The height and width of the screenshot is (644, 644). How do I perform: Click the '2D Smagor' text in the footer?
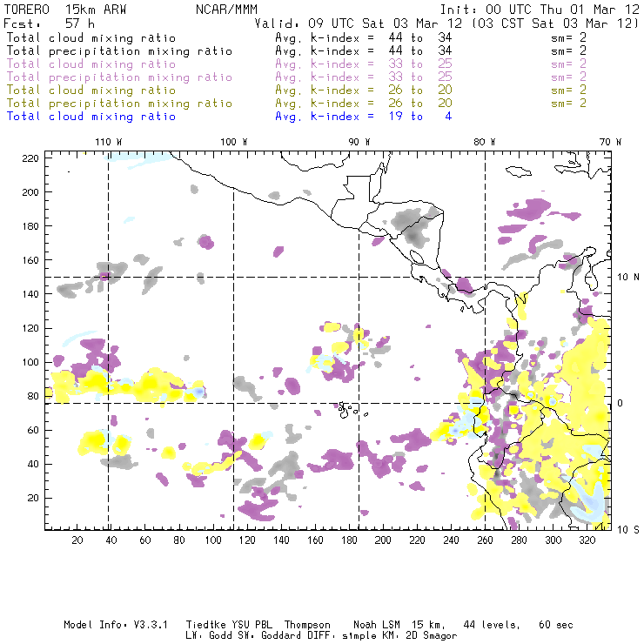[432, 636]
